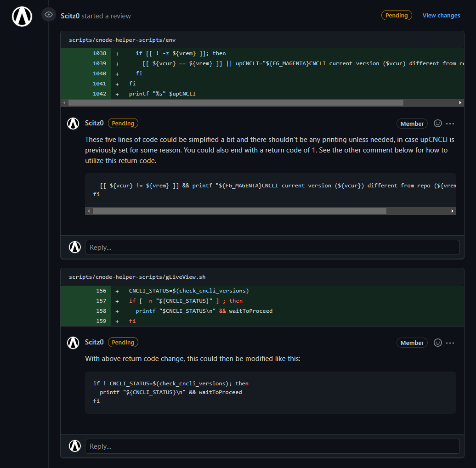
Task: Select the Member badge on the first comment
Action: coord(412,123)
